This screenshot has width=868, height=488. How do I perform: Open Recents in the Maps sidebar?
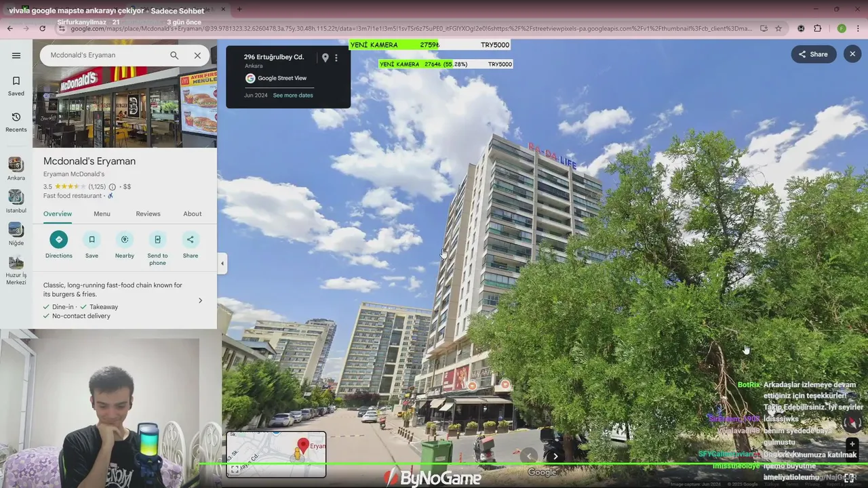tap(16, 123)
